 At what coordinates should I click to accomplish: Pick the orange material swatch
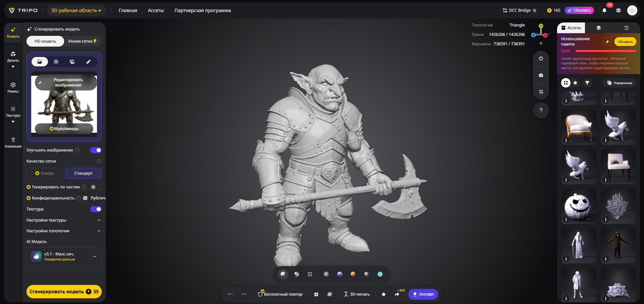point(353,274)
